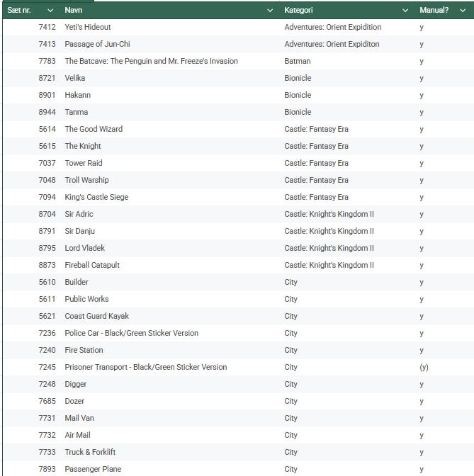Click the Manual 'y' cell in Yeti's Hideout row
The height and width of the screenshot is (476, 474).
tap(445, 27)
